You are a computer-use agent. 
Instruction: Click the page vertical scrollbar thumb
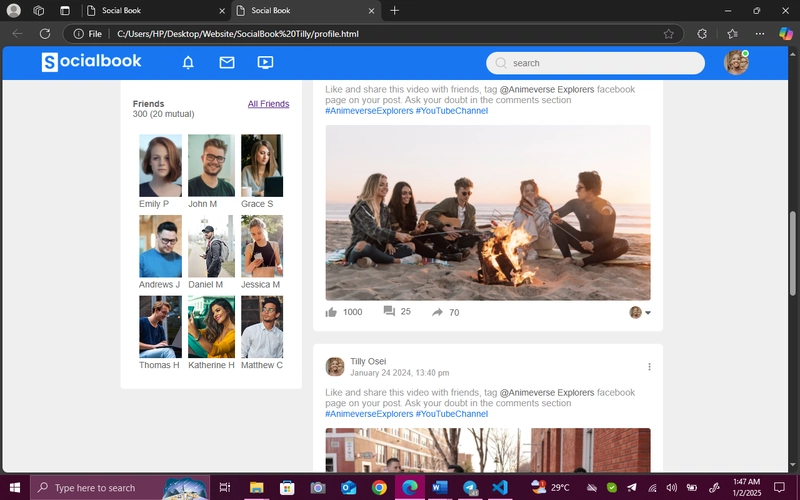[x=792, y=253]
